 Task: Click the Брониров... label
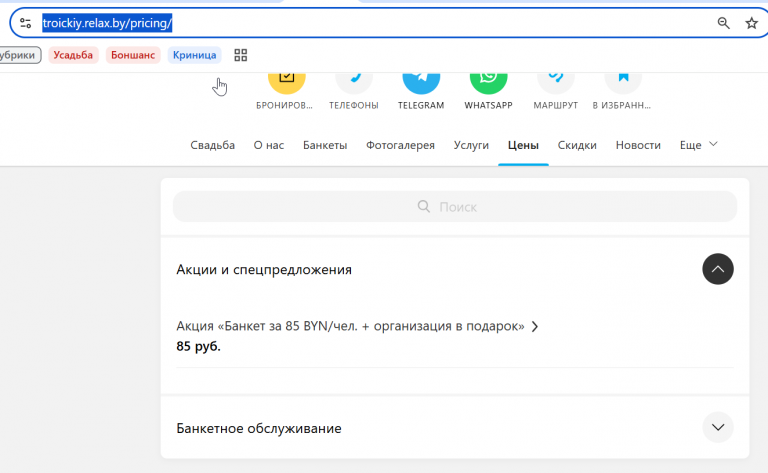coord(284,105)
